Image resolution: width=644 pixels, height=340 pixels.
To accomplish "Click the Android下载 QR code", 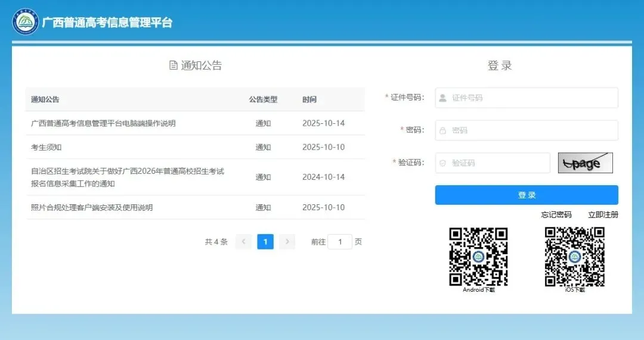I will coord(478,257).
